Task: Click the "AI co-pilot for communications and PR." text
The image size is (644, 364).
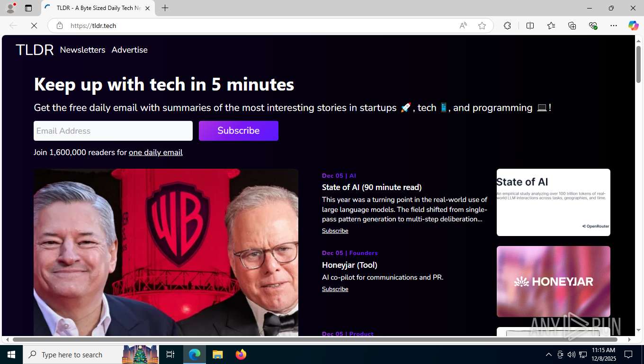Action: pos(383,277)
